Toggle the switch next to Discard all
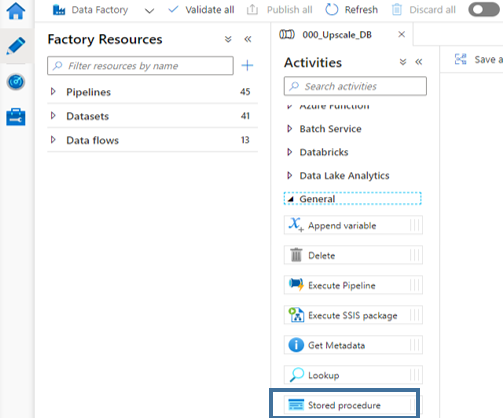 coord(483,10)
